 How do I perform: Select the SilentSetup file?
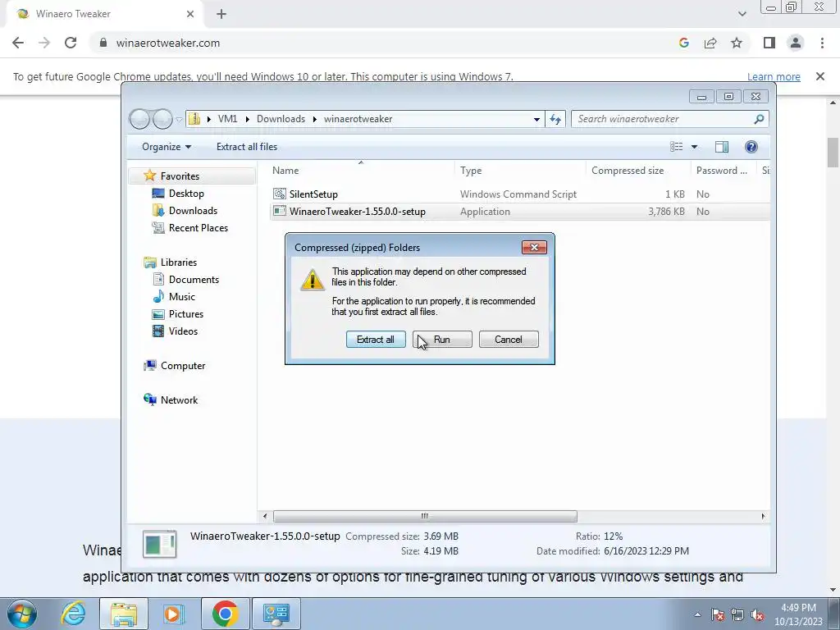tap(313, 194)
